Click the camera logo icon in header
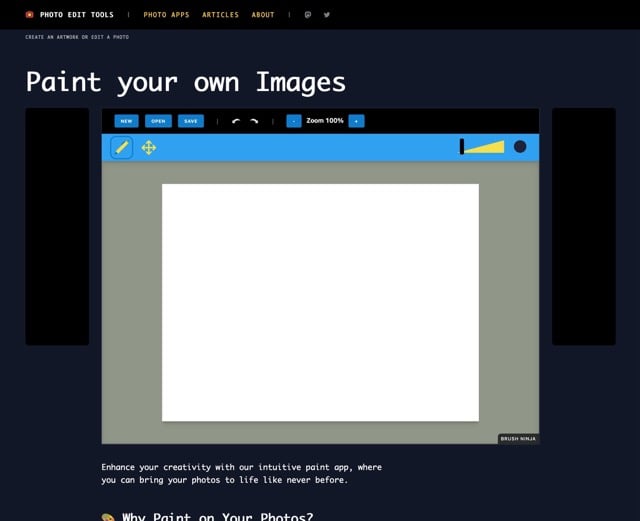 pyautogui.click(x=29, y=15)
